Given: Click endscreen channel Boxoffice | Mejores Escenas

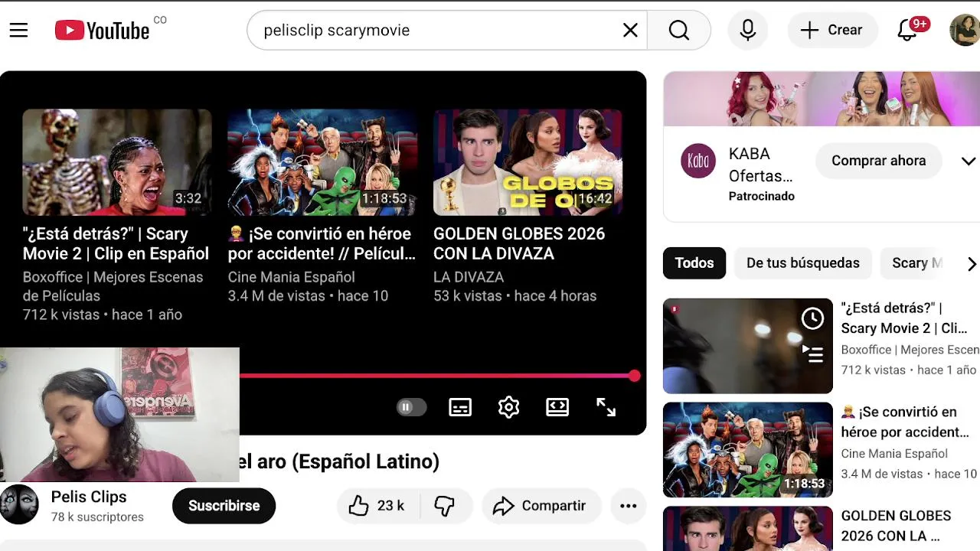Looking at the screenshot, I should click(113, 286).
